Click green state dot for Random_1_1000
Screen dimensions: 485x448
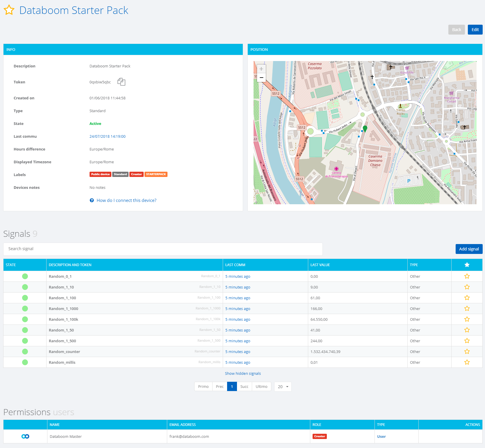pos(25,309)
